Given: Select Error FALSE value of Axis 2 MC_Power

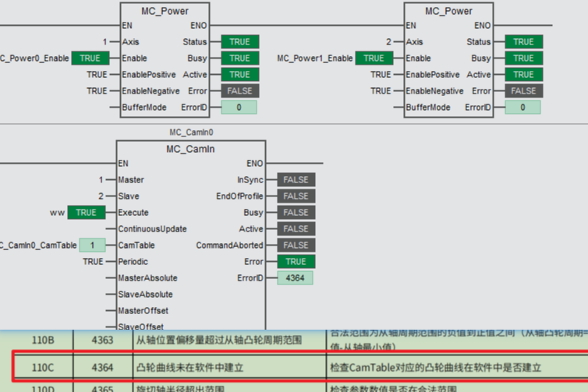Looking at the screenshot, I should pos(524,91).
